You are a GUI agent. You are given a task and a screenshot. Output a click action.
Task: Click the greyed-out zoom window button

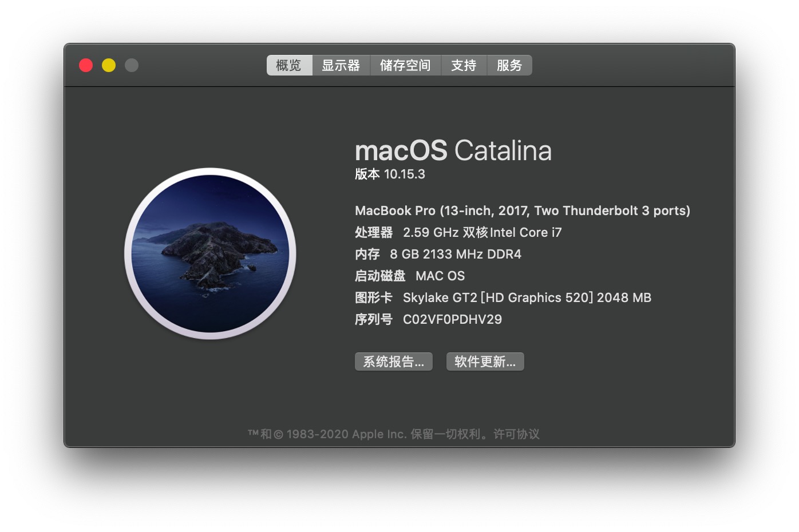[x=132, y=65]
